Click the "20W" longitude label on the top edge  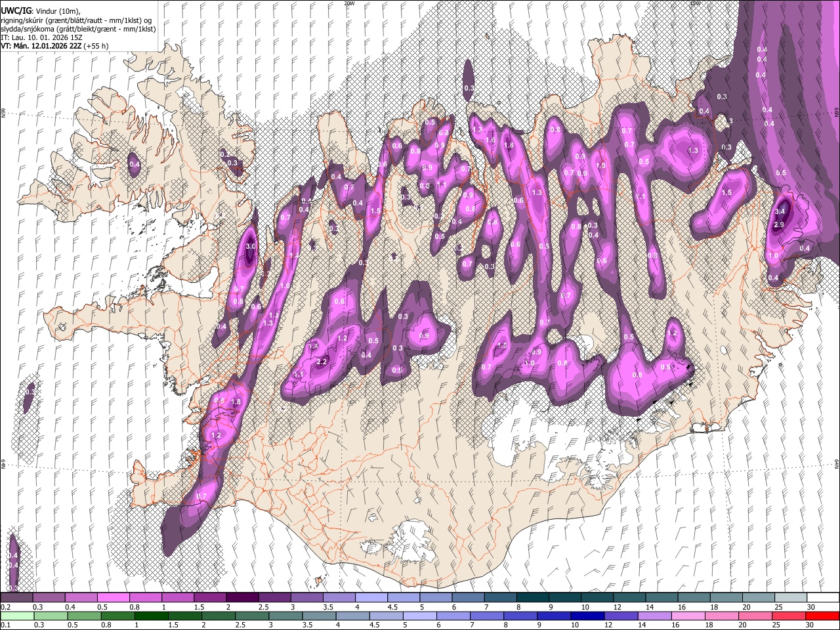[x=349, y=3]
